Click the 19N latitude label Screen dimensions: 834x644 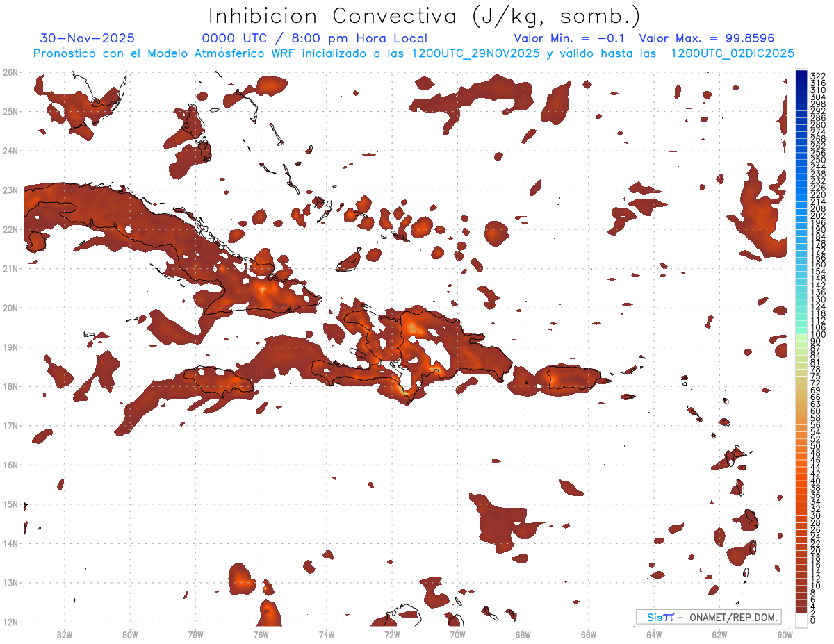point(10,347)
